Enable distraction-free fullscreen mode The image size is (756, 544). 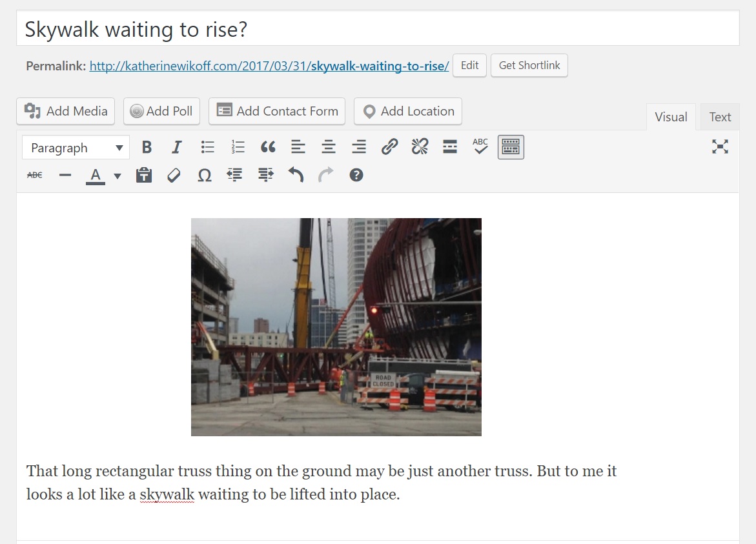(x=720, y=147)
